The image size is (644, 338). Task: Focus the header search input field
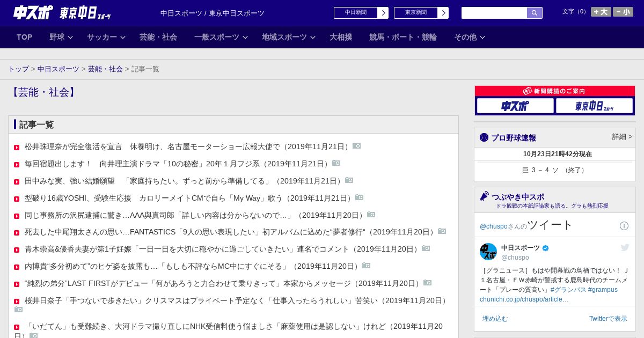(x=494, y=13)
